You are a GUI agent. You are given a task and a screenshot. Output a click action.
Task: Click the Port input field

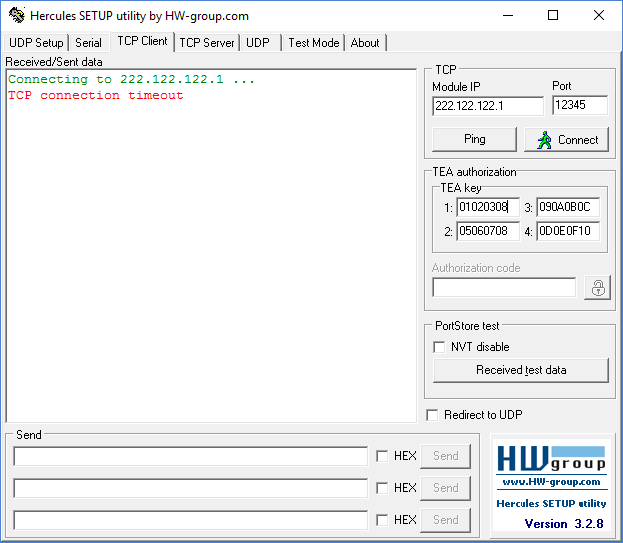pos(580,105)
